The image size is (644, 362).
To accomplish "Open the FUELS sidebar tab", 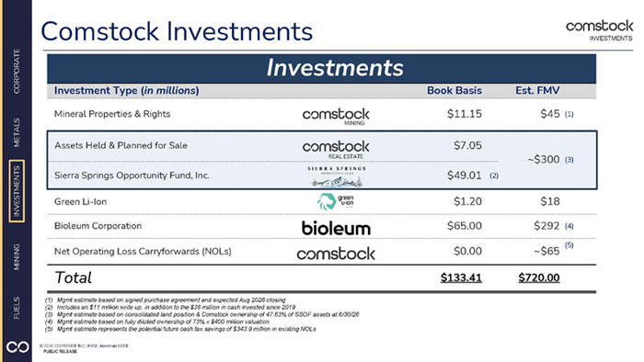I will [17, 308].
